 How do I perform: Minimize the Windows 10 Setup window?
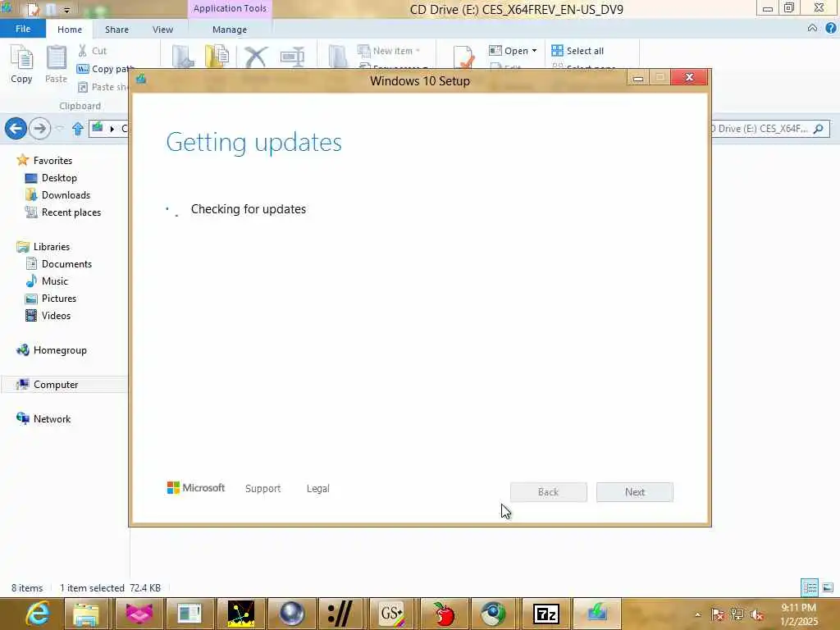pos(638,78)
